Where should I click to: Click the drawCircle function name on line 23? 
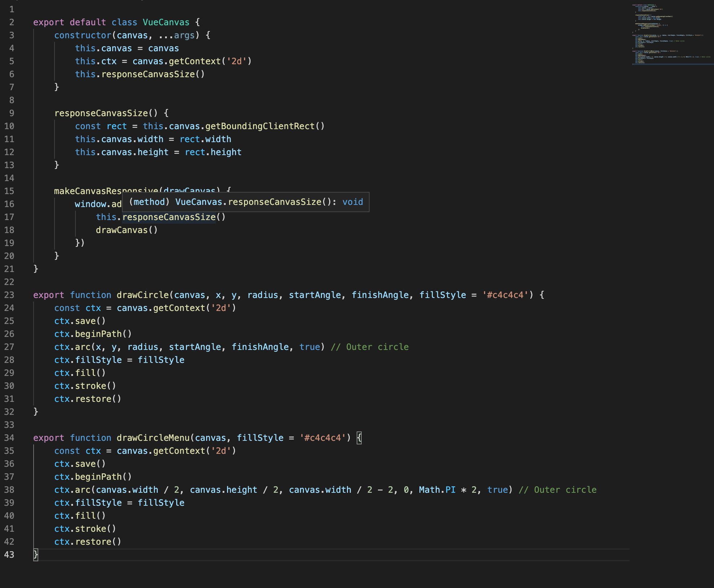coord(142,295)
